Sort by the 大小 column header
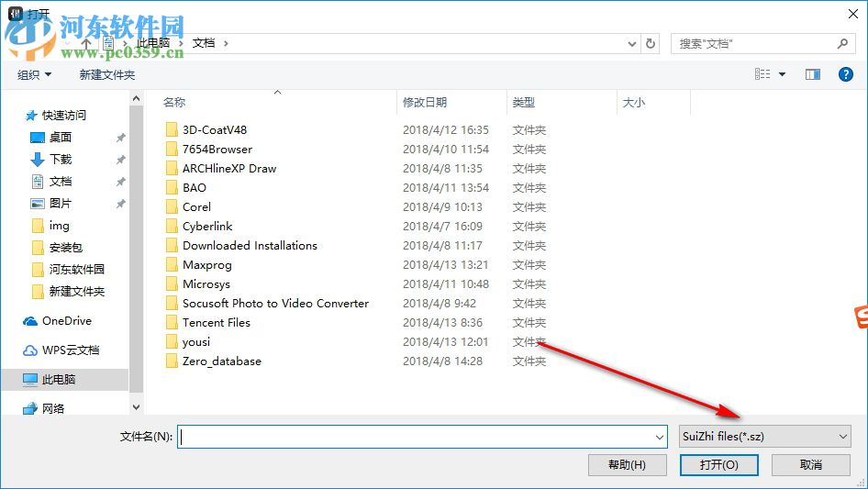Image resolution: width=868 pixels, height=489 pixels. pyautogui.click(x=633, y=103)
